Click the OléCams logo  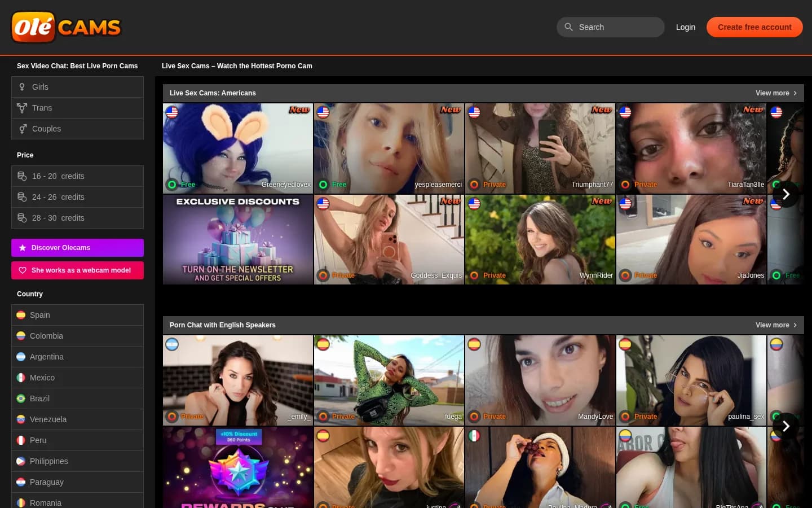pos(66,27)
